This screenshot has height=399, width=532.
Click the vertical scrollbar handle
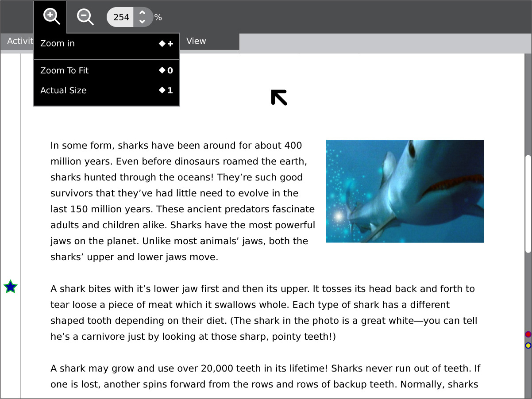click(x=528, y=203)
